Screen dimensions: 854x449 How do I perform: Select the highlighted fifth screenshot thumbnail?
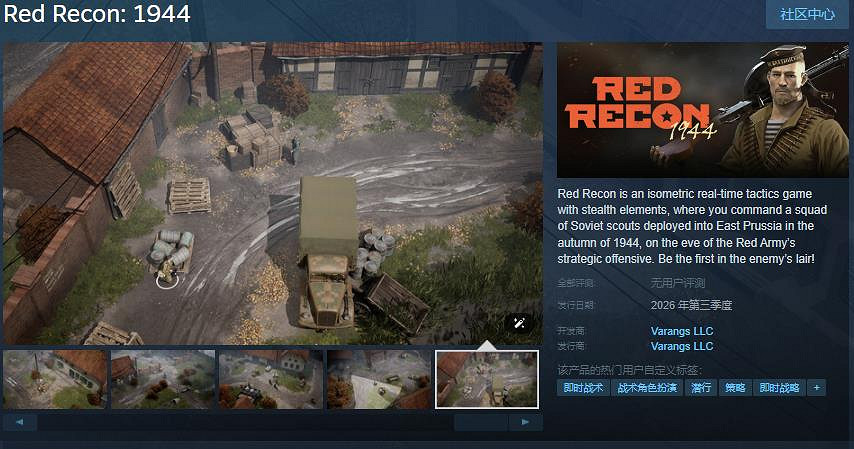click(487, 379)
